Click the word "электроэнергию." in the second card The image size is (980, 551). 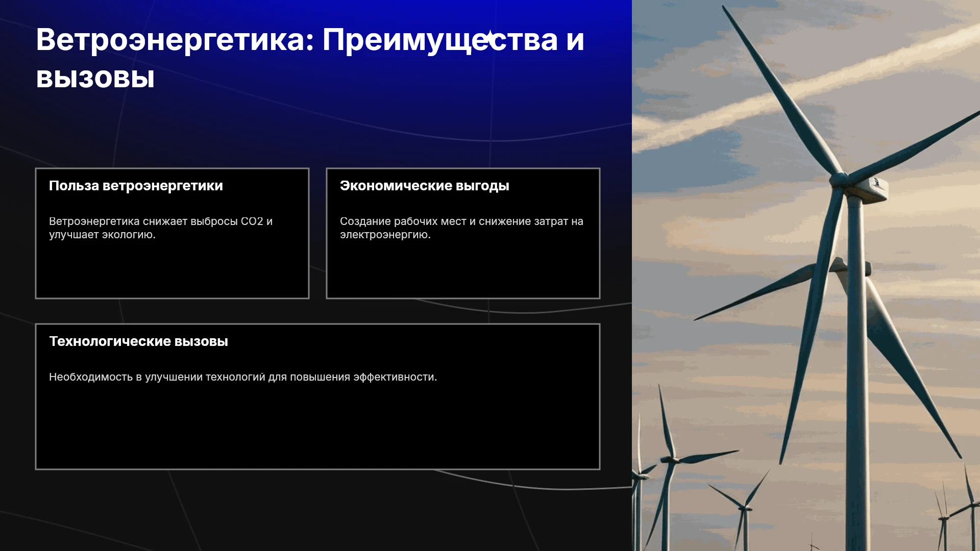(x=385, y=235)
